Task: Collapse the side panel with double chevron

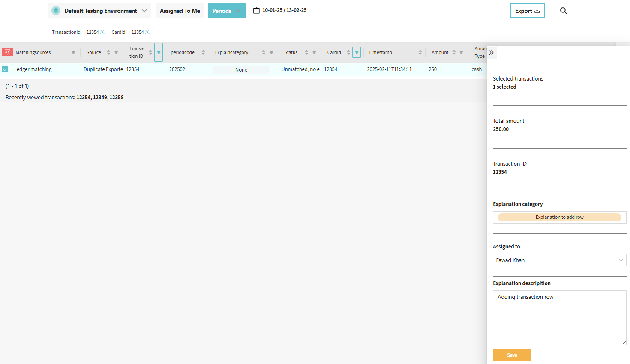Action: 492,53
